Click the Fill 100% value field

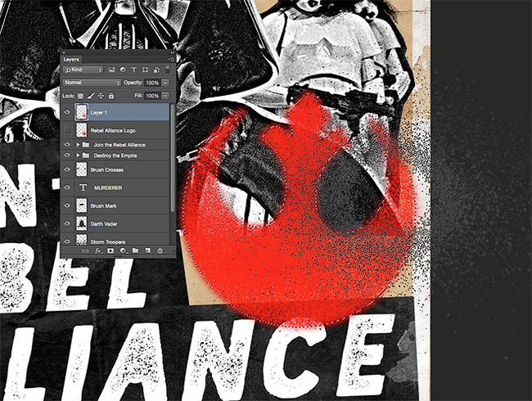pyautogui.click(x=153, y=96)
